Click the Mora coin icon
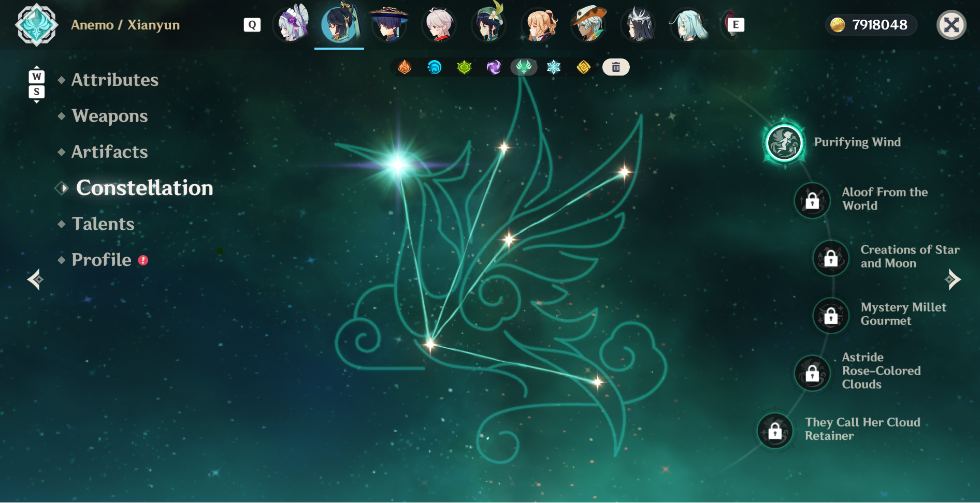Image resolution: width=980 pixels, height=503 pixels. tap(838, 25)
